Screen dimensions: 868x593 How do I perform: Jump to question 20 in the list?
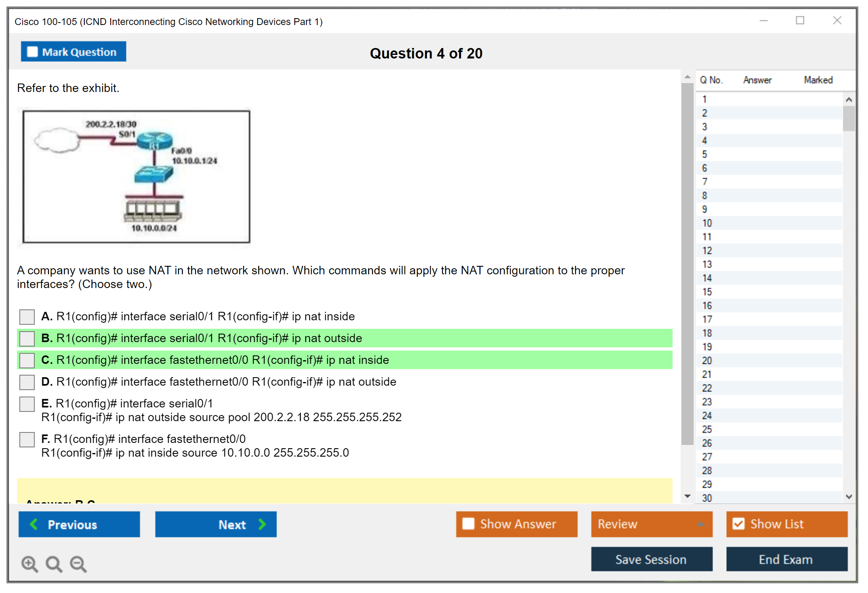707,361
